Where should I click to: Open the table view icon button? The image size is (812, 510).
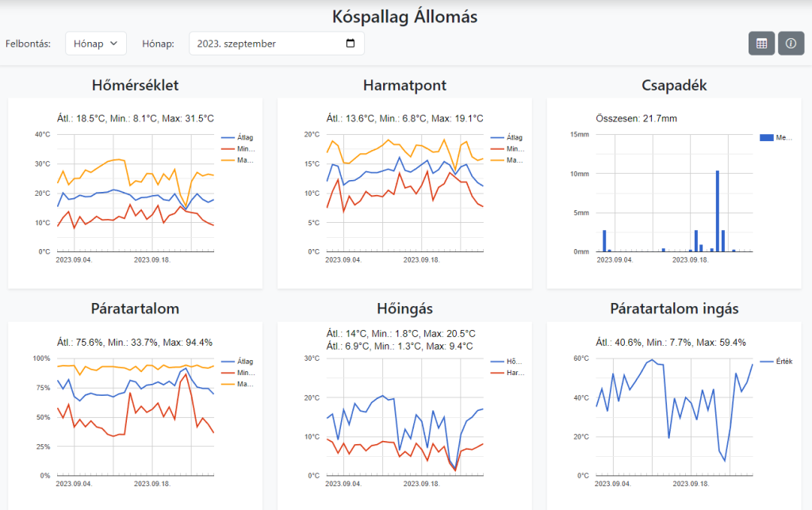point(761,44)
